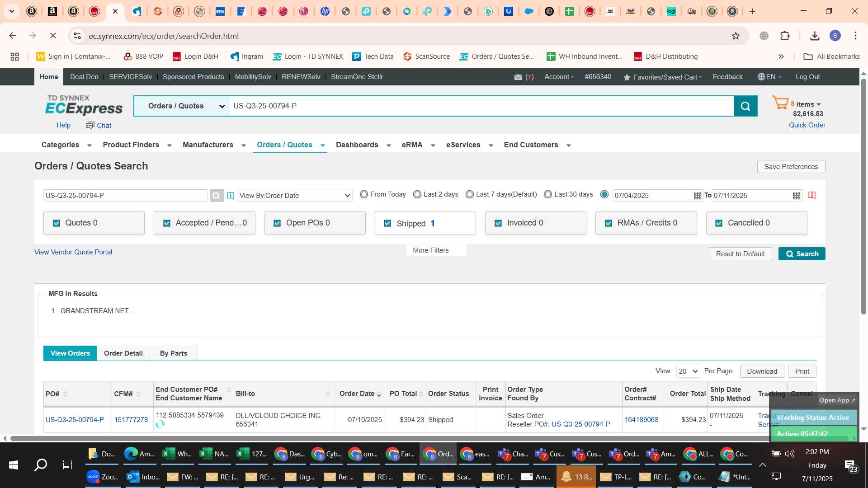Open the eRMA navigation menu

click(x=419, y=145)
